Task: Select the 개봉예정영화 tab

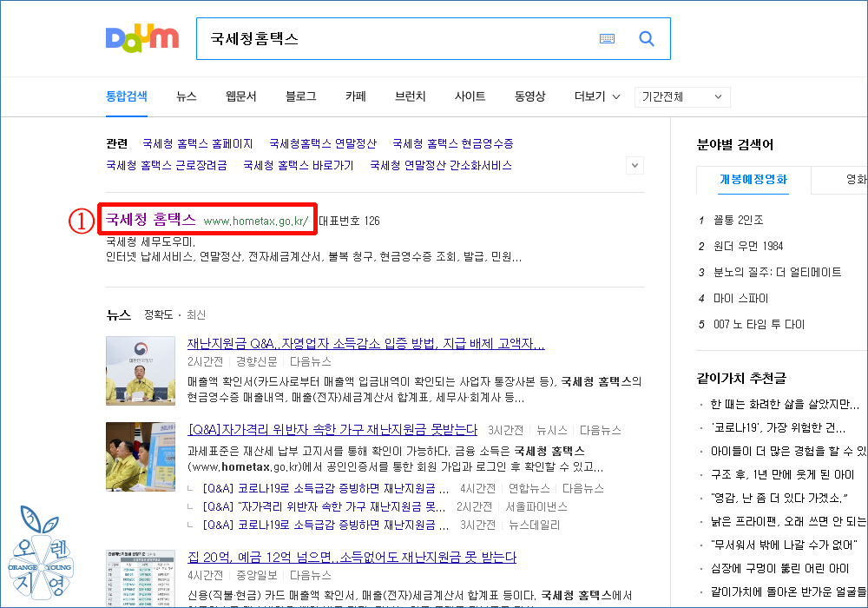Action: tap(753, 180)
